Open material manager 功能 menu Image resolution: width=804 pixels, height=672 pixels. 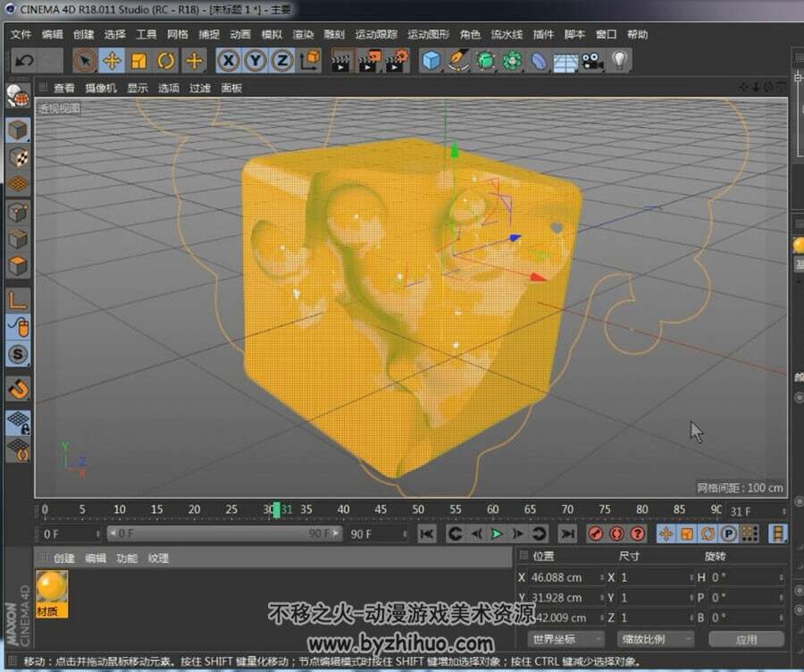point(127,559)
